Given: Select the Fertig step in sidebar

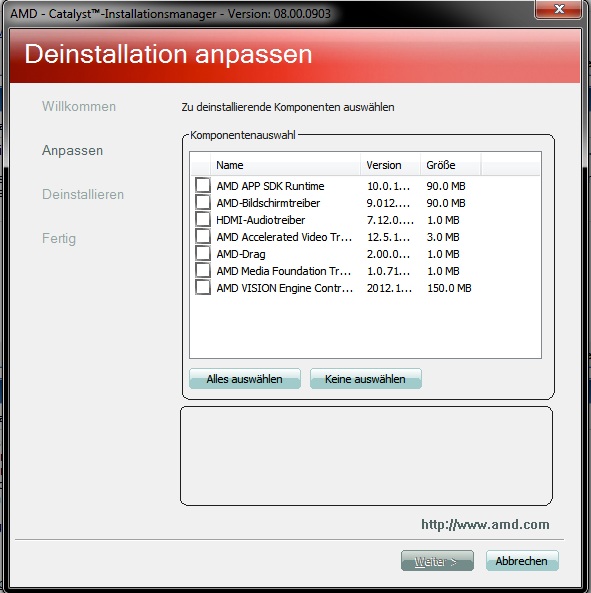Looking at the screenshot, I should point(59,239).
